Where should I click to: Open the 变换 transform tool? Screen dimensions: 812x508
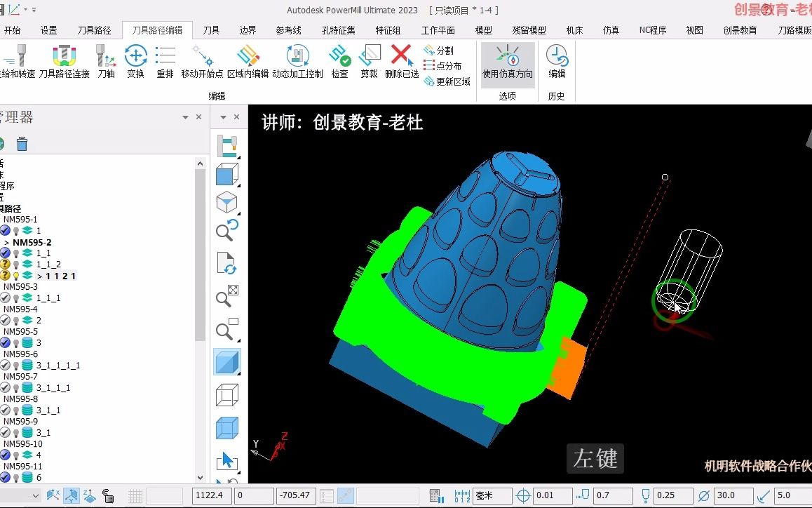click(x=135, y=62)
